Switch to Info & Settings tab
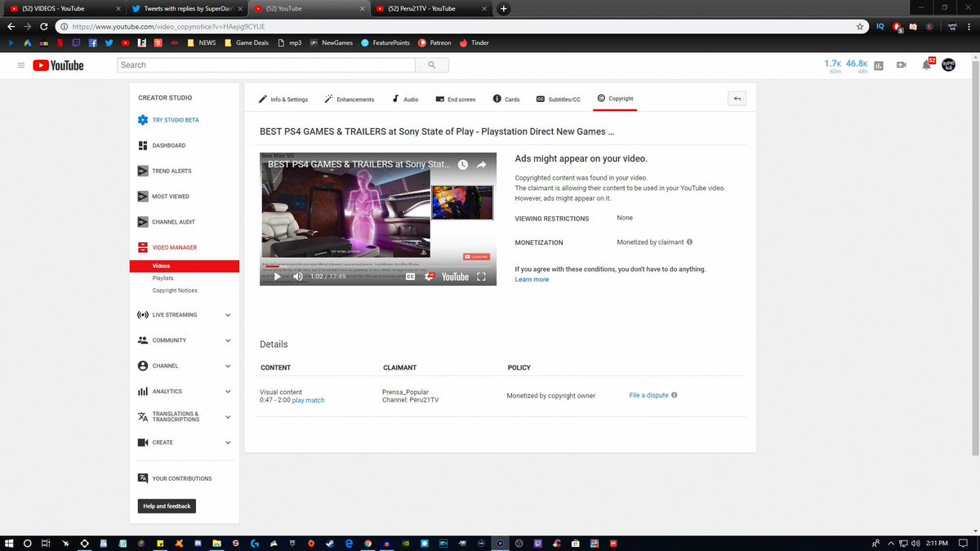980x551 pixels. (x=283, y=99)
